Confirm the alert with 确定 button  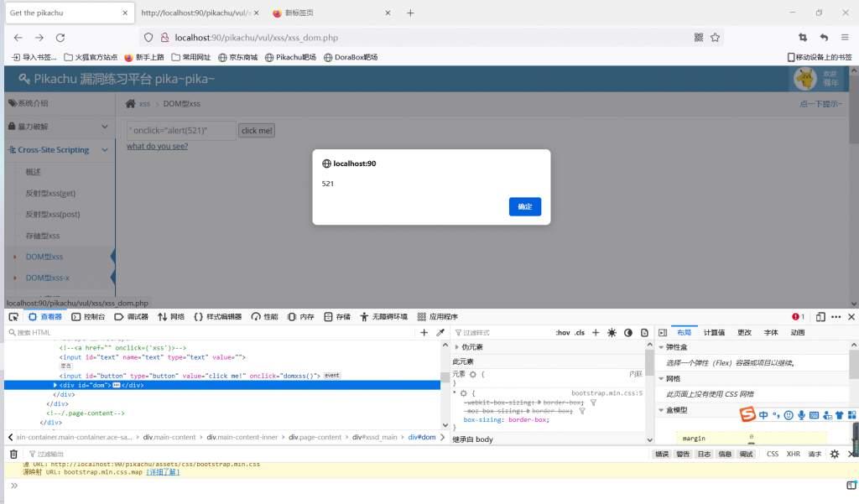pyautogui.click(x=524, y=206)
